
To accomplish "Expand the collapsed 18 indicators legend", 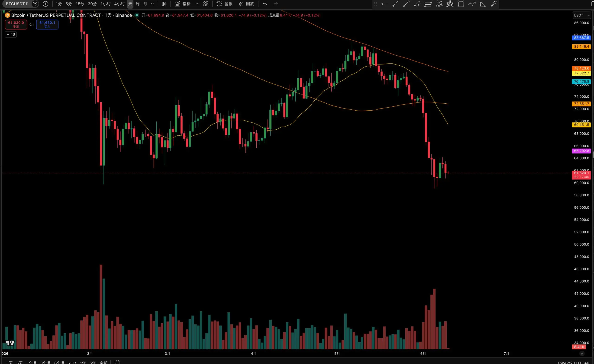I will click(x=11, y=35).
